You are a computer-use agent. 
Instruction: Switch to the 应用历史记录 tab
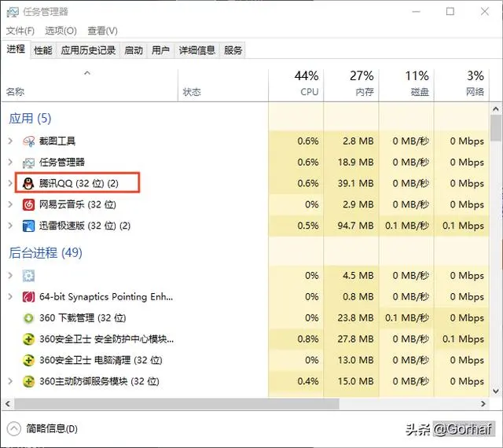pyautogui.click(x=88, y=50)
